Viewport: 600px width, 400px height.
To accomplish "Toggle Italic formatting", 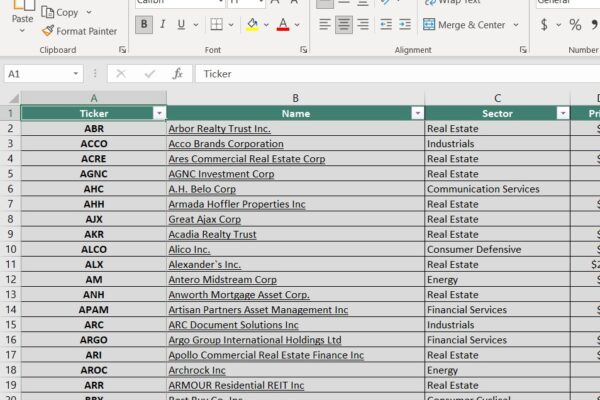I will click(163, 24).
